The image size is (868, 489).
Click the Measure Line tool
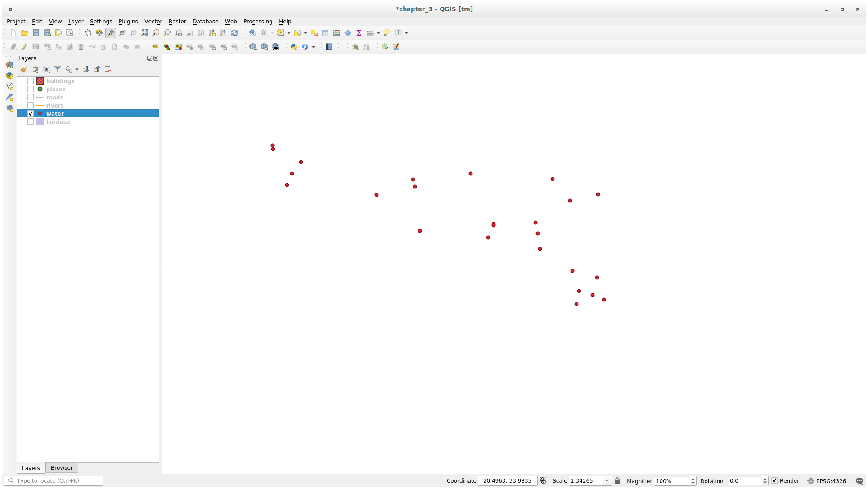point(370,33)
